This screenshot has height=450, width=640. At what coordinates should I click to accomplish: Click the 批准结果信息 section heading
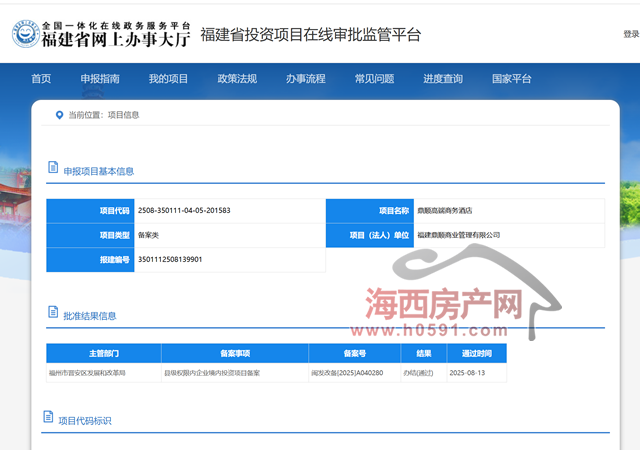(90, 316)
